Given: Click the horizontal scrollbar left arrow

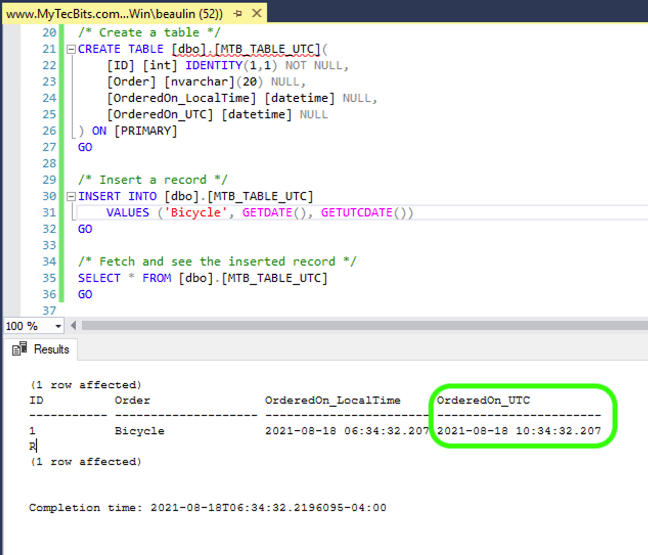Looking at the screenshot, I should pyautogui.click(x=73, y=327).
